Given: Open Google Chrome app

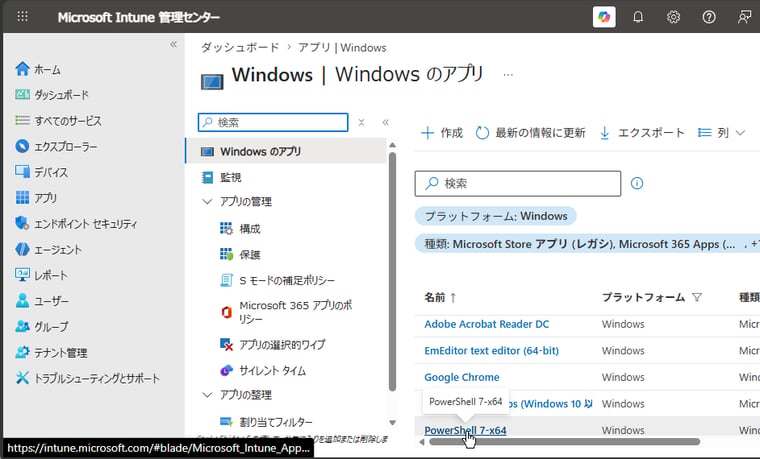Looking at the screenshot, I should (462, 377).
